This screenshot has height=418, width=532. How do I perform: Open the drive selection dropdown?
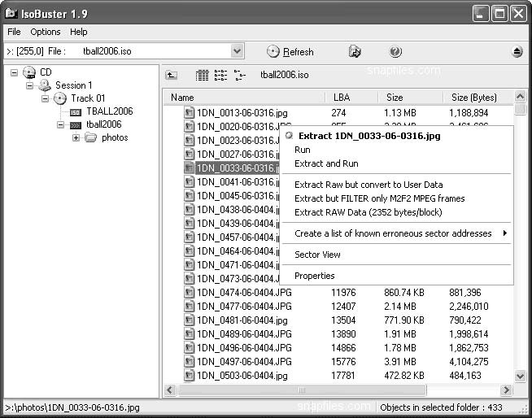pyautogui.click(x=237, y=51)
